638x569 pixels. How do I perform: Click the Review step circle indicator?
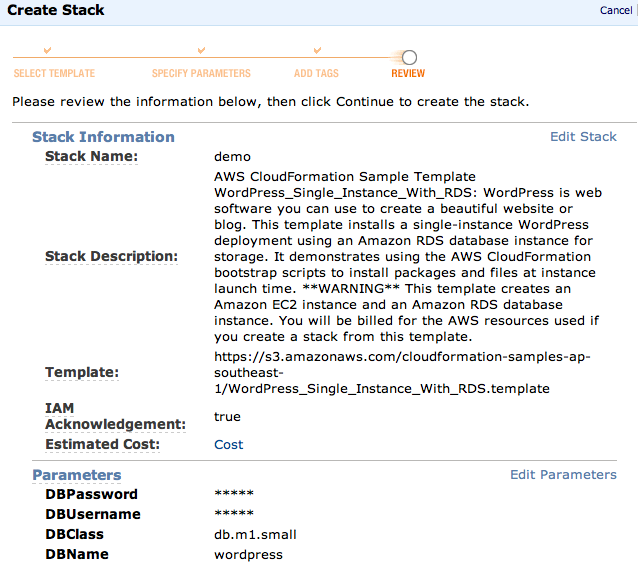coord(409,57)
